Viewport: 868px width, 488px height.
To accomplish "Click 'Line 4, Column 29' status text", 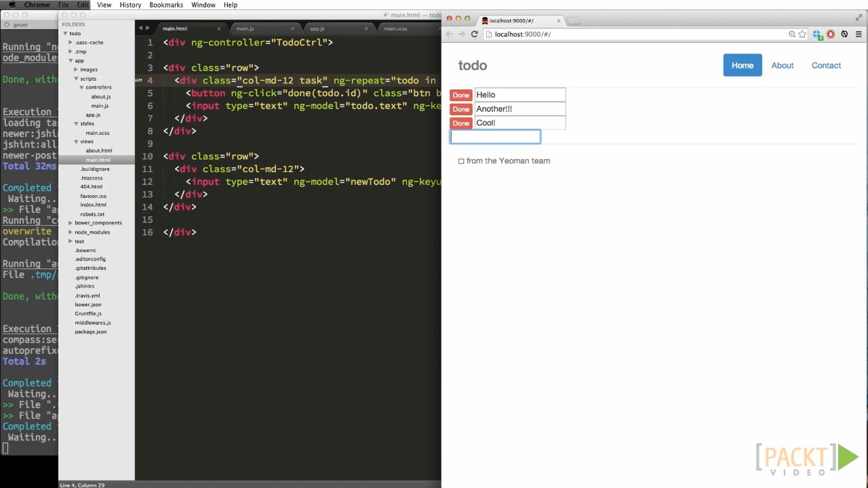I will click(x=82, y=485).
